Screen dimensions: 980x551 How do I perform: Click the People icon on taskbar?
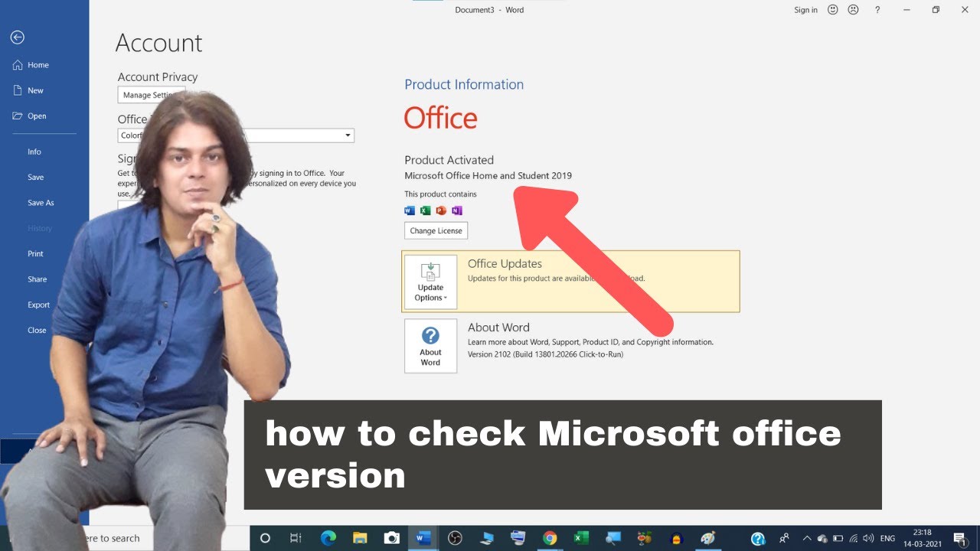(x=784, y=538)
